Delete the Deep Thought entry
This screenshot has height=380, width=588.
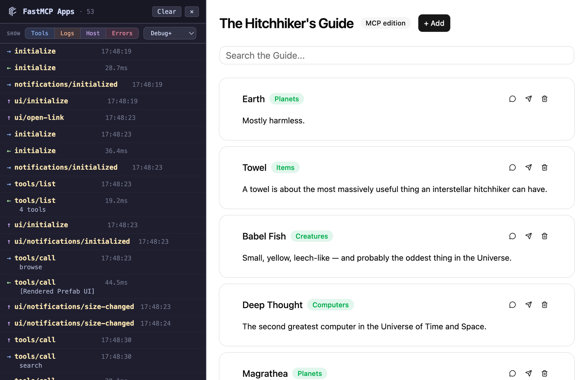coord(544,305)
